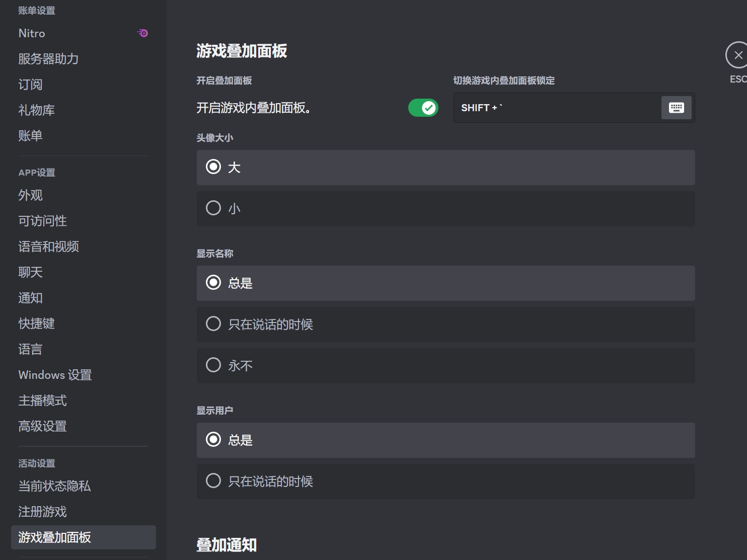Click the keyboard icon to record keybind
This screenshot has height=560, width=747.
click(676, 108)
